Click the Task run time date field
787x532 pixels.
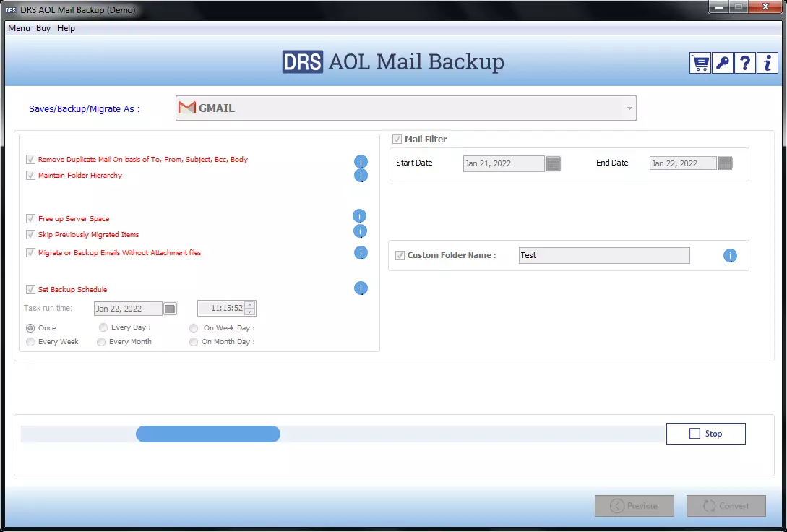tap(128, 309)
